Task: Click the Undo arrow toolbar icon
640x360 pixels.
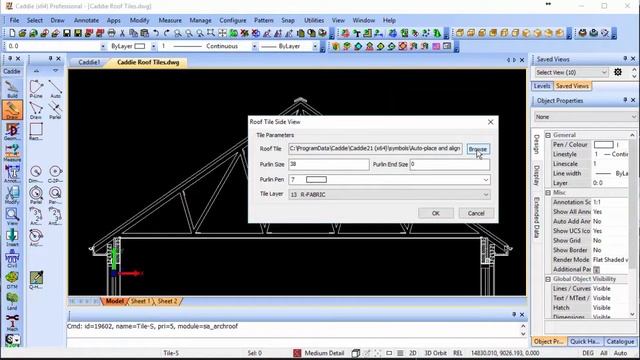Action: coord(156,33)
